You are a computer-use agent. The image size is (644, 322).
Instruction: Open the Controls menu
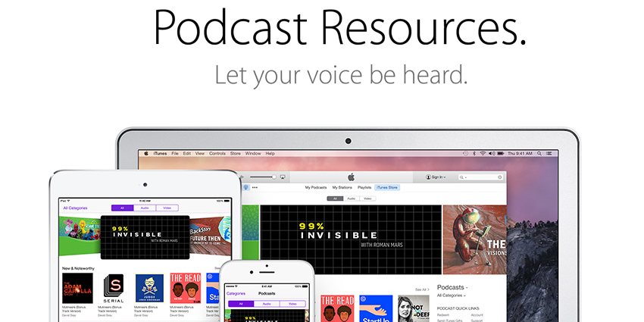click(217, 154)
